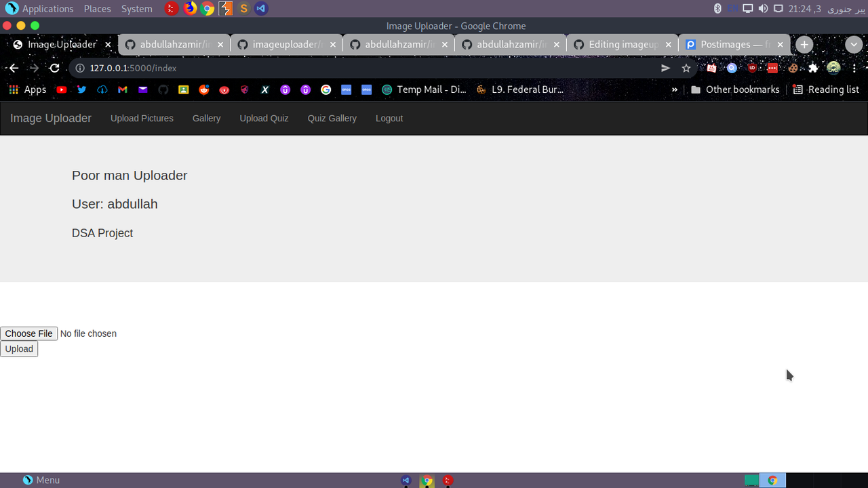Open the Places menu

click(x=98, y=8)
